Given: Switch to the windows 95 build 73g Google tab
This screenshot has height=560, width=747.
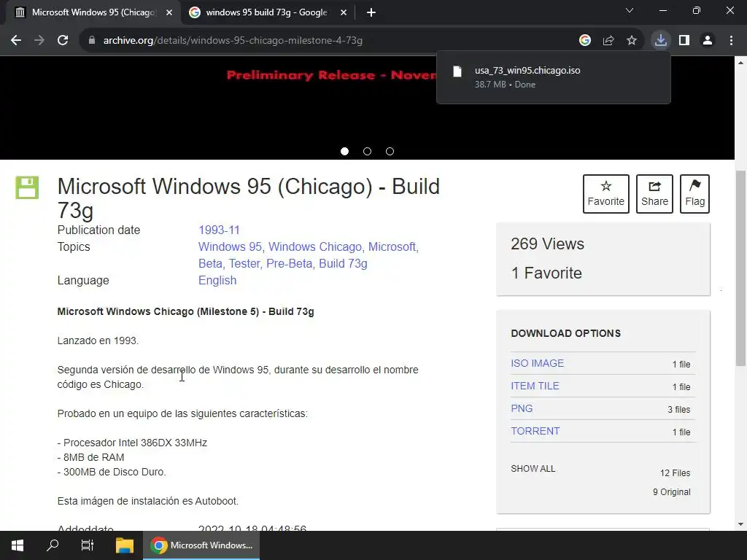Looking at the screenshot, I should point(268,12).
